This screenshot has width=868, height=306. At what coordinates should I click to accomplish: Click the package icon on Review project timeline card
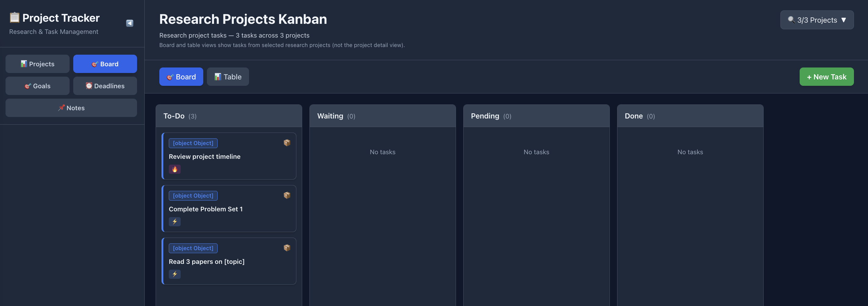[x=287, y=143]
